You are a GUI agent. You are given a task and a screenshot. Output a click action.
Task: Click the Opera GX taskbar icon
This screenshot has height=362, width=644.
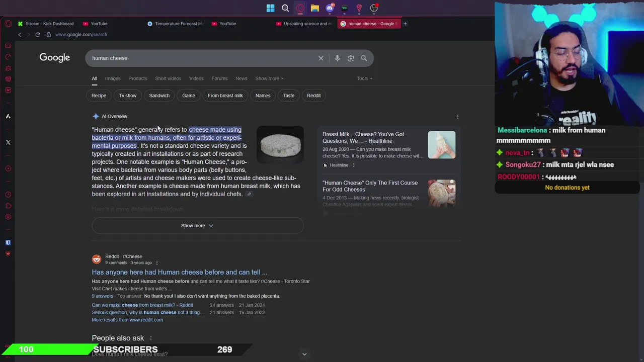click(x=300, y=8)
